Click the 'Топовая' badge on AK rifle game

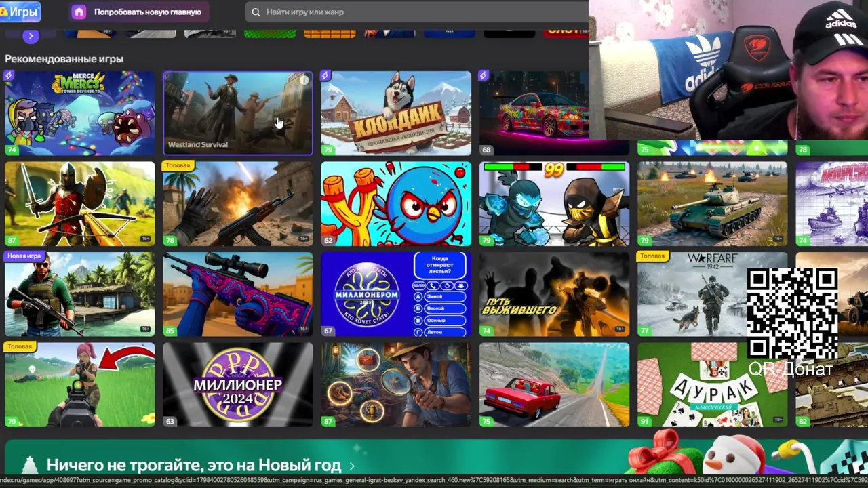[x=178, y=165]
